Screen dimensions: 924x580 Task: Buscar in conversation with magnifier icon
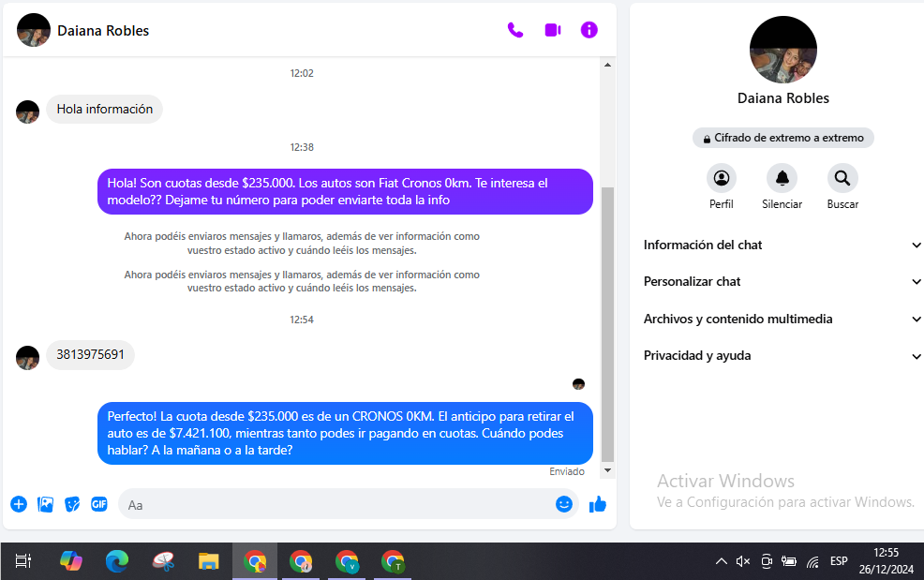pos(842,178)
